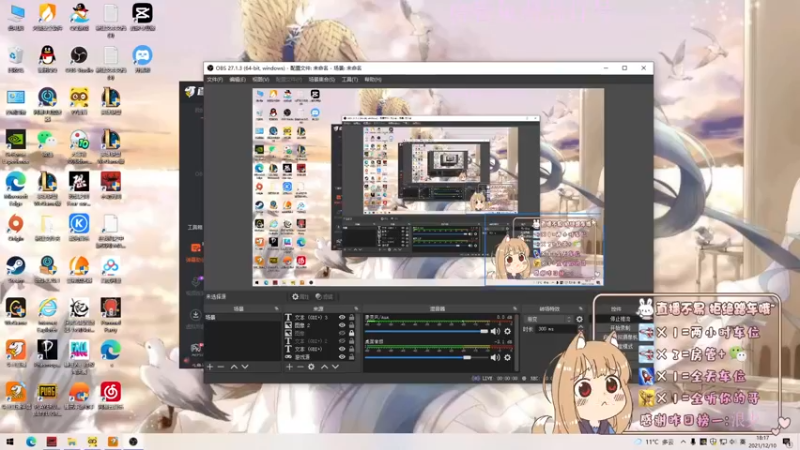Open the 帮助(H) menu
The height and width of the screenshot is (450, 800).
(x=373, y=80)
